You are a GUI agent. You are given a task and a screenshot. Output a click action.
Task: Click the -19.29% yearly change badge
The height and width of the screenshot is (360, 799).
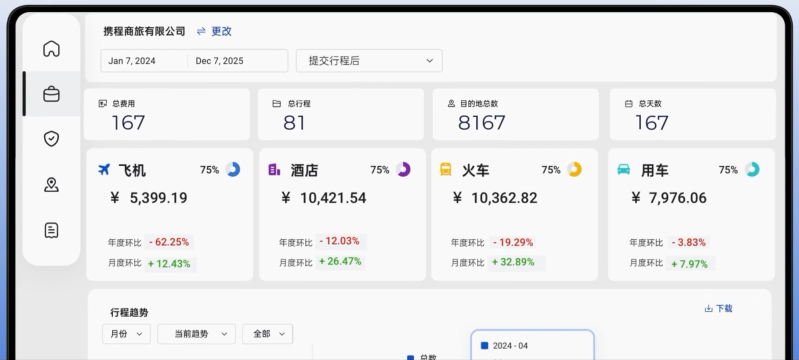point(513,242)
